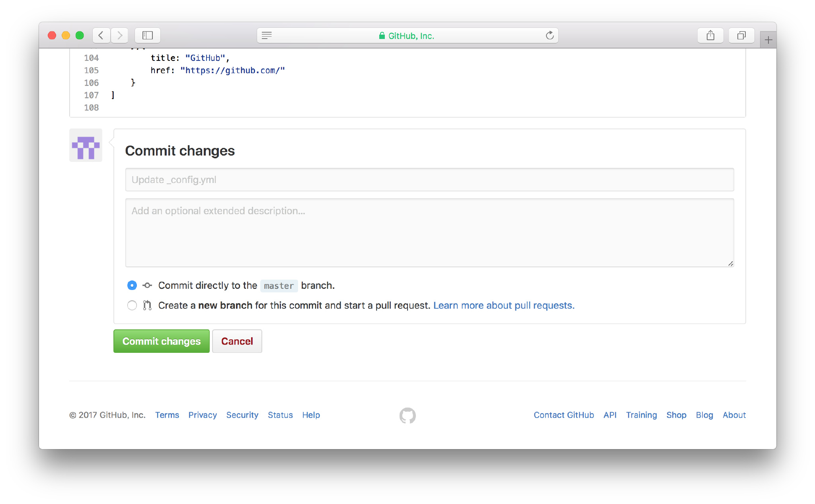Reload the page with refresh icon
815x504 pixels.
coord(550,35)
